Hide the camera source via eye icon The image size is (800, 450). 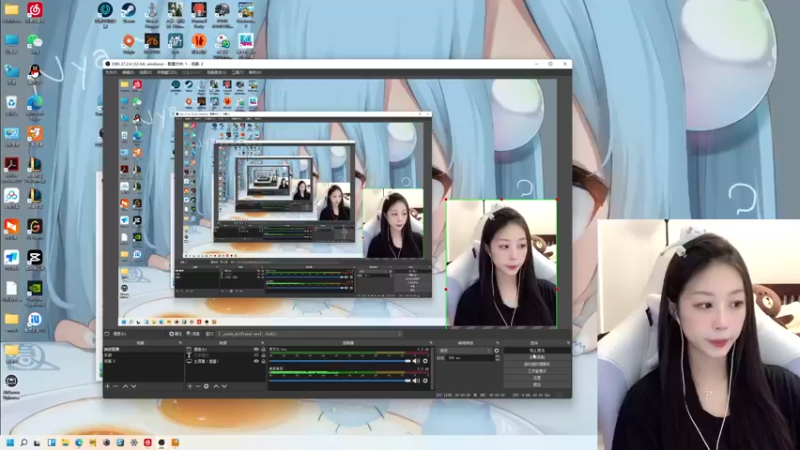coord(256,349)
